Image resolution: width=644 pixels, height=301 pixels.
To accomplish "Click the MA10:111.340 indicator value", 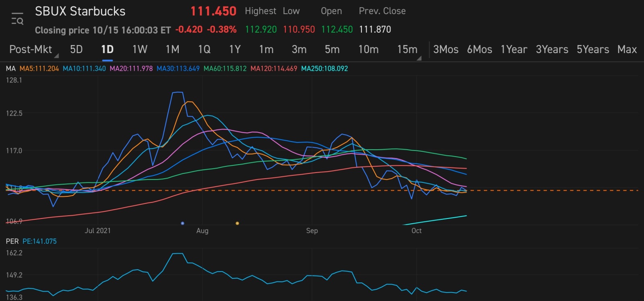I will tap(84, 68).
